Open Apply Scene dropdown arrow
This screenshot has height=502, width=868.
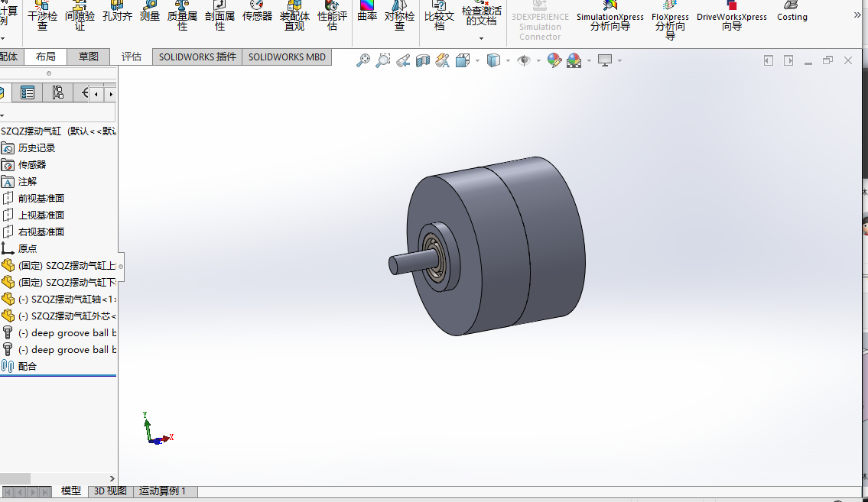click(x=589, y=60)
